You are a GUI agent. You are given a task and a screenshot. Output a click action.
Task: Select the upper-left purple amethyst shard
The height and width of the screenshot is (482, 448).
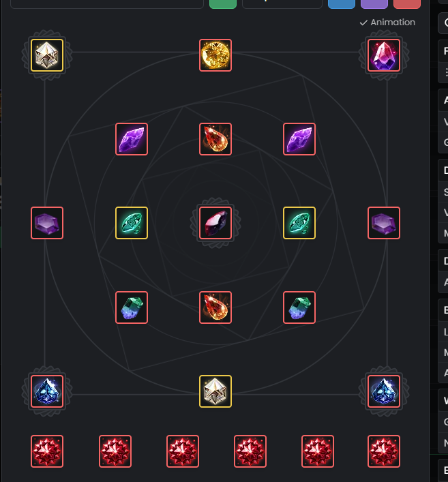(x=132, y=139)
